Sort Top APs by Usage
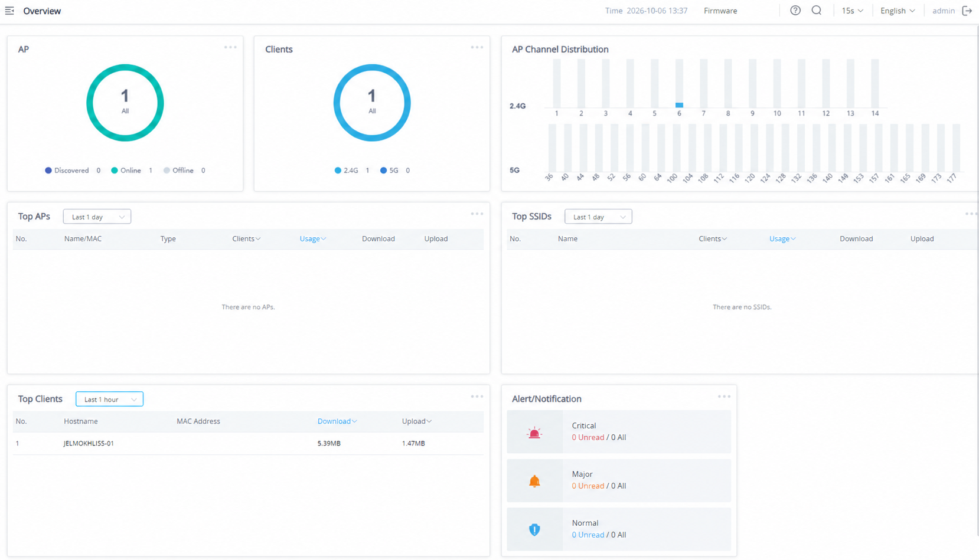The image size is (979, 560). click(x=312, y=239)
